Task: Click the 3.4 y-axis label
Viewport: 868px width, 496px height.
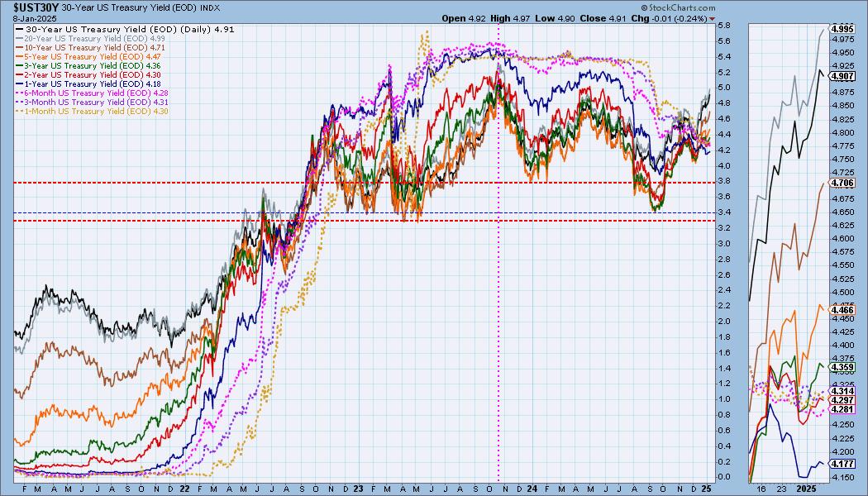Action: tap(723, 212)
